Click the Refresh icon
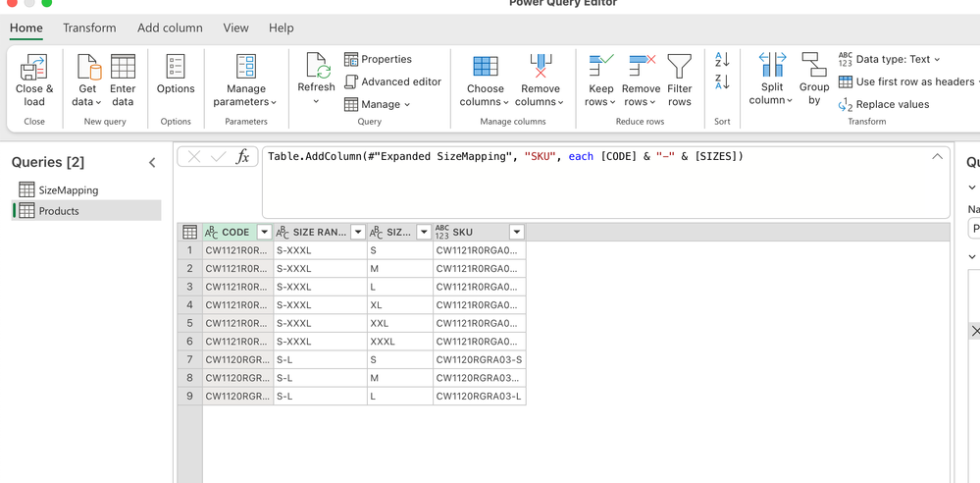Screen dimensions: 980x483 click(x=316, y=67)
